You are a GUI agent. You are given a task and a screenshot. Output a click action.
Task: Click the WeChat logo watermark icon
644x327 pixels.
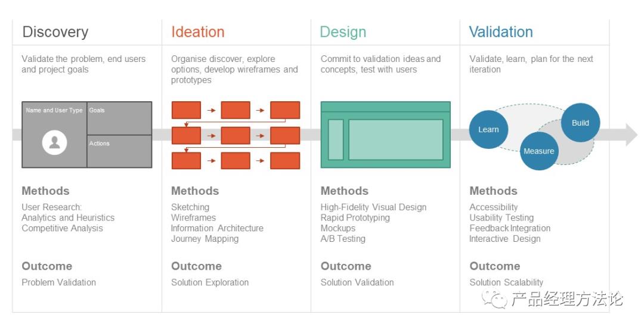tap(494, 300)
